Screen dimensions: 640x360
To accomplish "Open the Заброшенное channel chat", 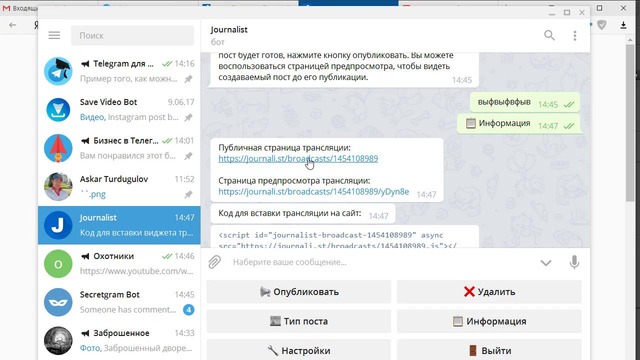I will pyautogui.click(x=119, y=340).
